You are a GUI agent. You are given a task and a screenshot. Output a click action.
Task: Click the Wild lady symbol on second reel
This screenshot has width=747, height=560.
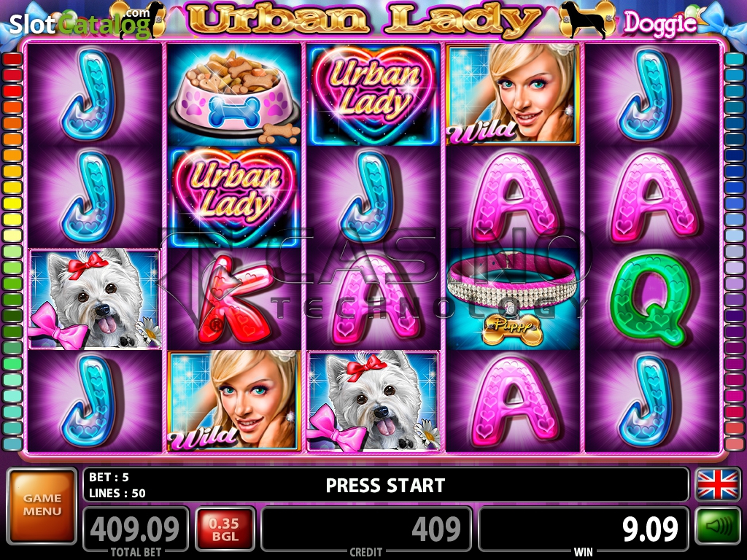(234, 402)
